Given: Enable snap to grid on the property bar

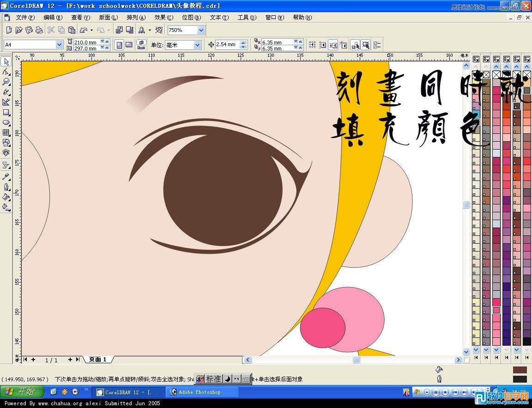Looking at the screenshot, I should click(312, 45).
